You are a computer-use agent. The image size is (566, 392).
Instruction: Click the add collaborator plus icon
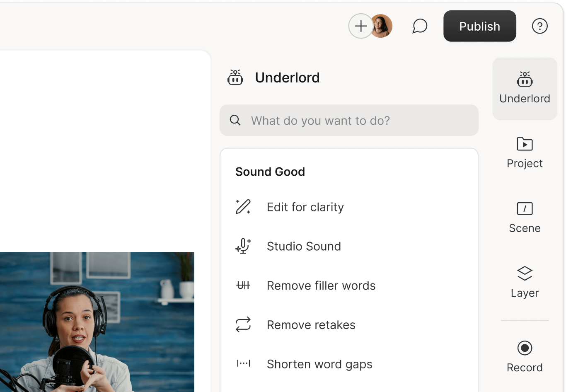(x=360, y=26)
